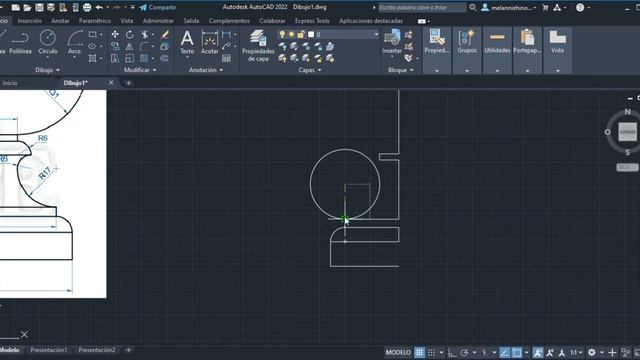
Task: Select the Ellipse drawing tool
Action: (x=93, y=47)
